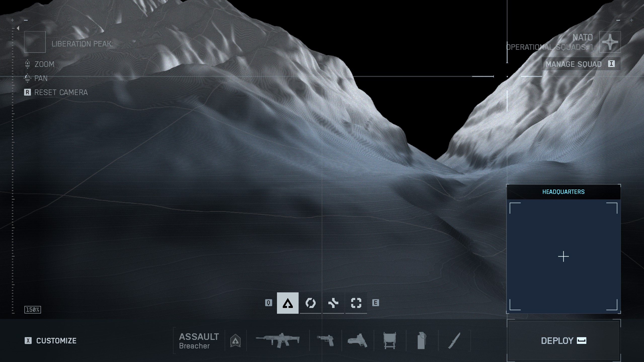
Task: Select the HEADQUARTERS spawn point panel
Action: click(563, 256)
